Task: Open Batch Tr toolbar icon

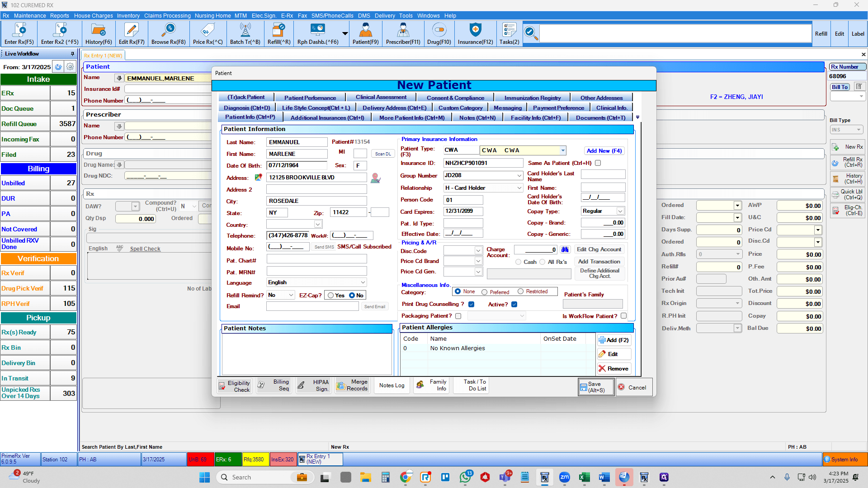Action: [245, 34]
